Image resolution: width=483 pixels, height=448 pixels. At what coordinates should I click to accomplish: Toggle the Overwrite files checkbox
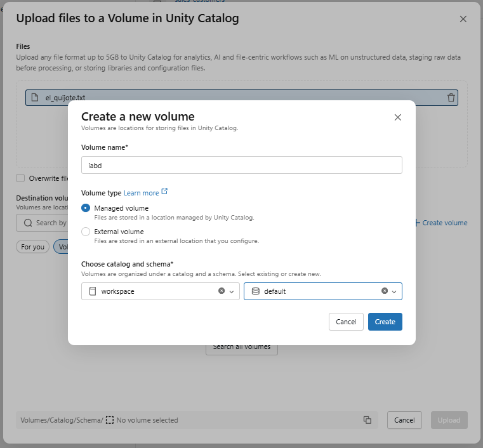tap(20, 178)
